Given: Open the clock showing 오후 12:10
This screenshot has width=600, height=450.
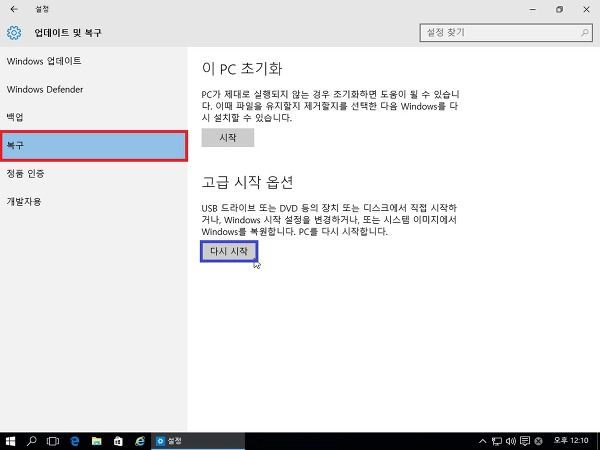Looking at the screenshot, I should [571, 441].
